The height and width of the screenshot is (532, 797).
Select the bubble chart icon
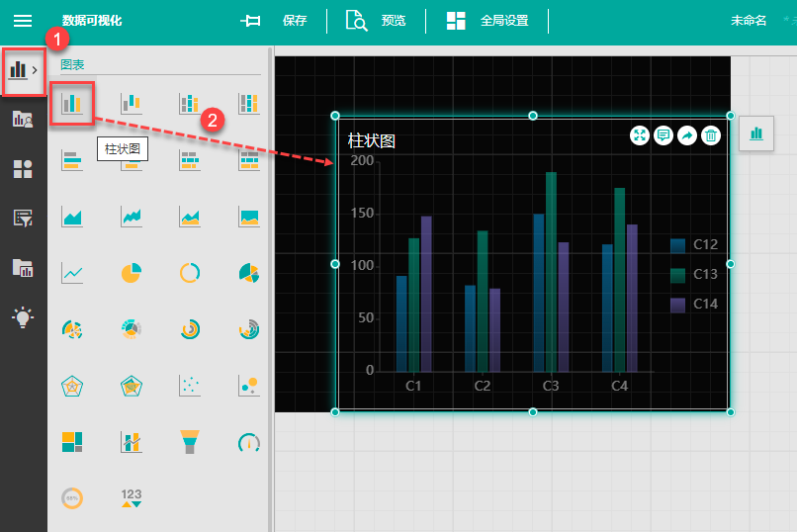tap(249, 387)
